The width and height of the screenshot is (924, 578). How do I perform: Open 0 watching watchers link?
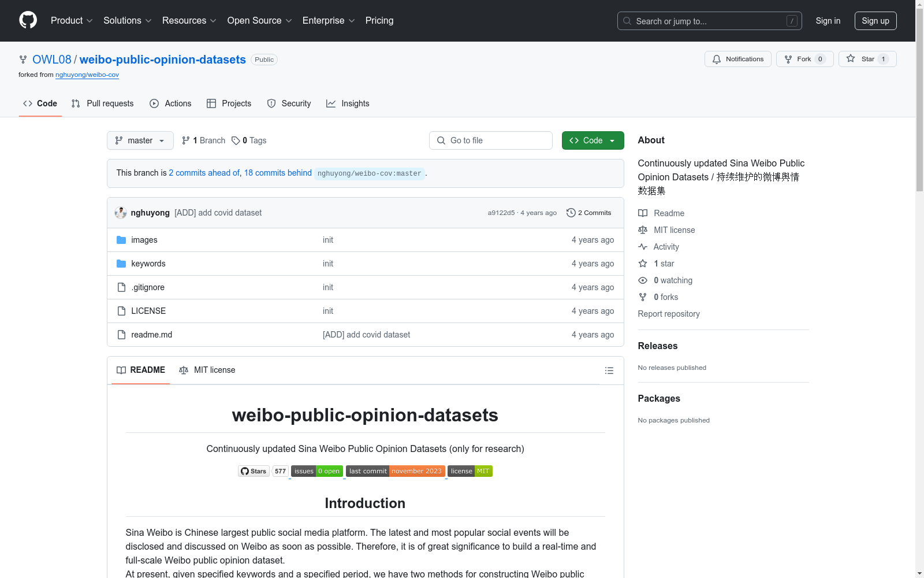click(x=665, y=280)
